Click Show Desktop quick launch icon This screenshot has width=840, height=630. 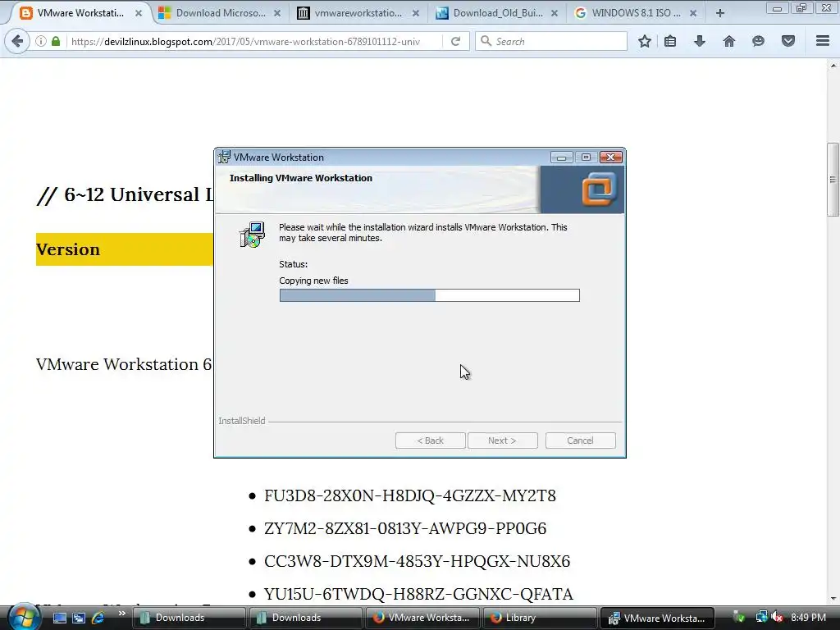59,618
